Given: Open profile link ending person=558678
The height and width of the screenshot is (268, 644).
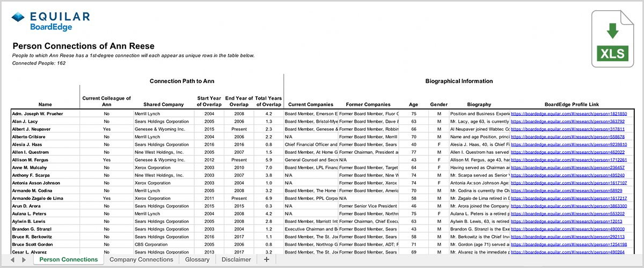Looking at the screenshot, I should point(568,137).
